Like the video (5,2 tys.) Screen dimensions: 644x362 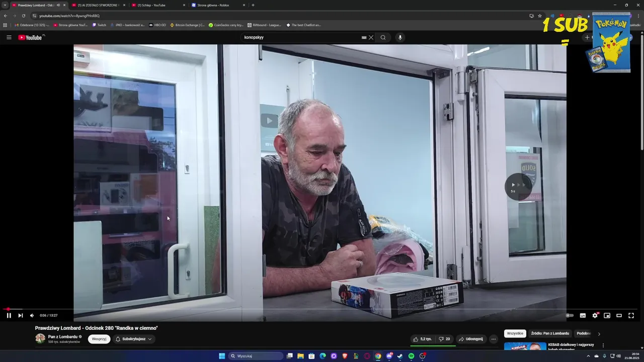pyautogui.click(x=422, y=339)
